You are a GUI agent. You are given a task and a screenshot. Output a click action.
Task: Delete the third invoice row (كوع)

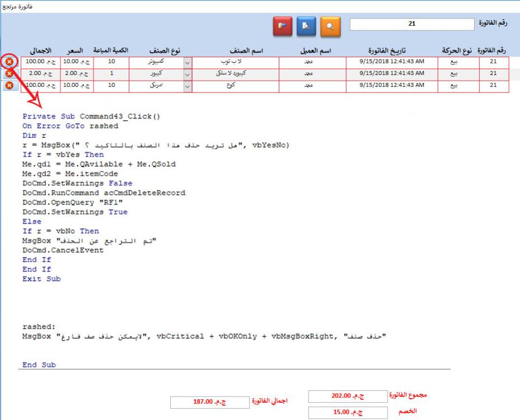pyautogui.click(x=9, y=85)
